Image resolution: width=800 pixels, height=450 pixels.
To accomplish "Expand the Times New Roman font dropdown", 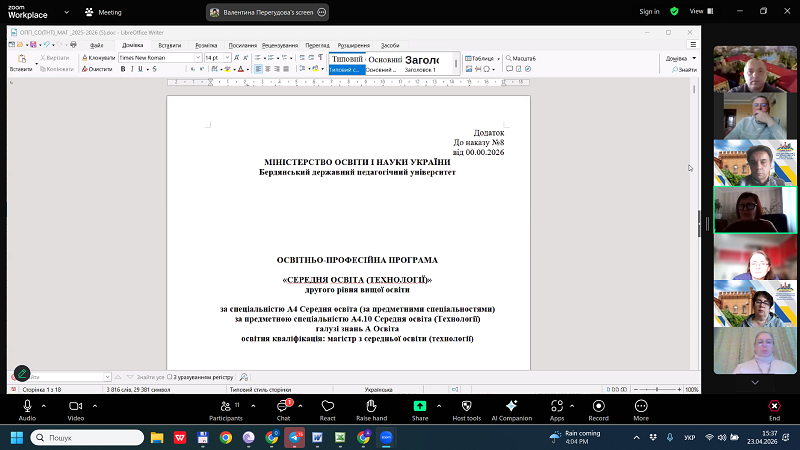I will tap(196, 58).
